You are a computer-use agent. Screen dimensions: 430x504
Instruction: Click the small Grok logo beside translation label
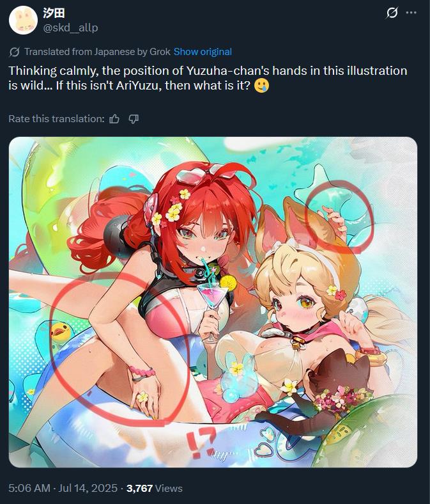[x=14, y=52]
